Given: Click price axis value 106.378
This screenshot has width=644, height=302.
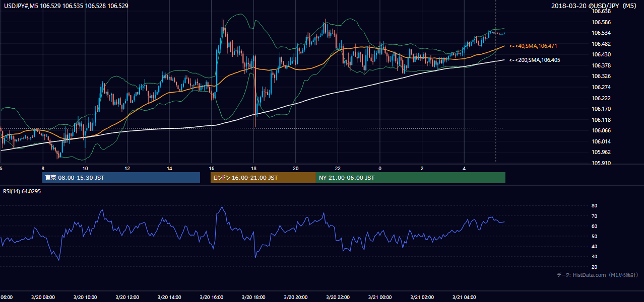Looking at the screenshot, I should click(x=601, y=65).
